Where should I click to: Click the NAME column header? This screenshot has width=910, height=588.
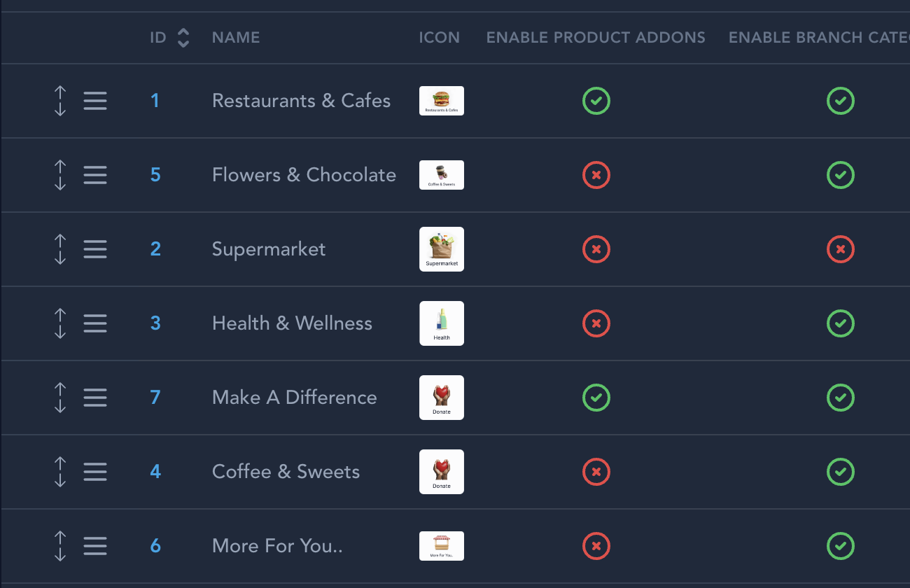coord(236,38)
